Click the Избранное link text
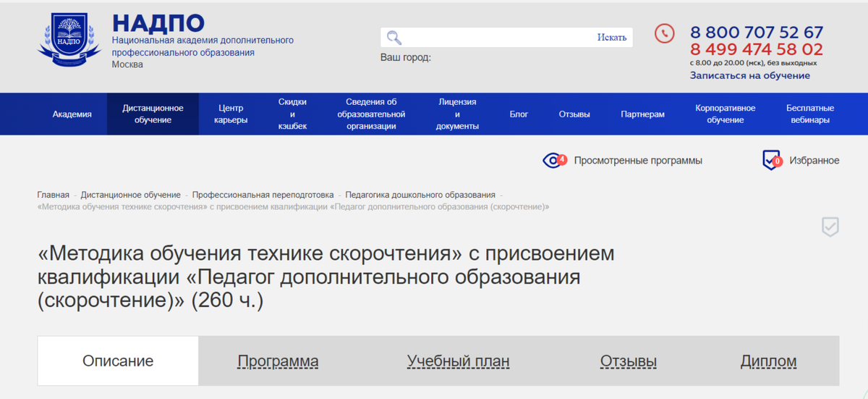The height and width of the screenshot is (399, 868). click(x=814, y=161)
